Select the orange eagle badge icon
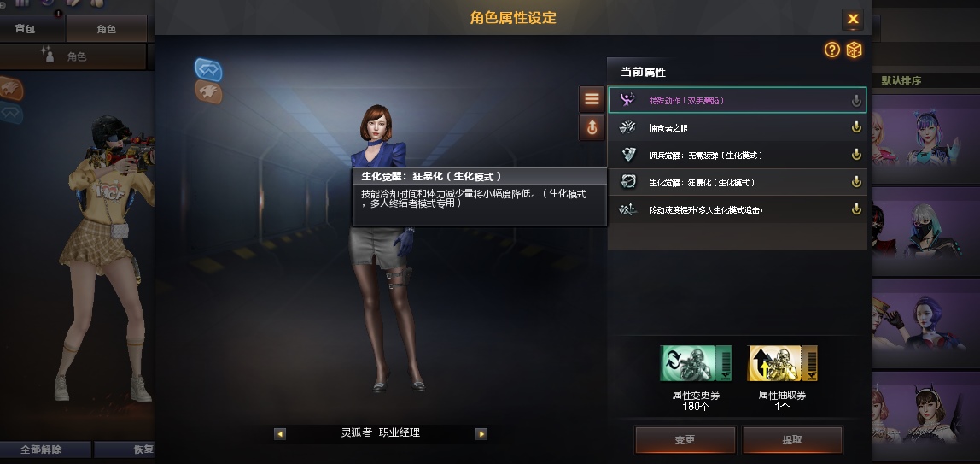This screenshot has height=464, width=980. pos(209,92)
